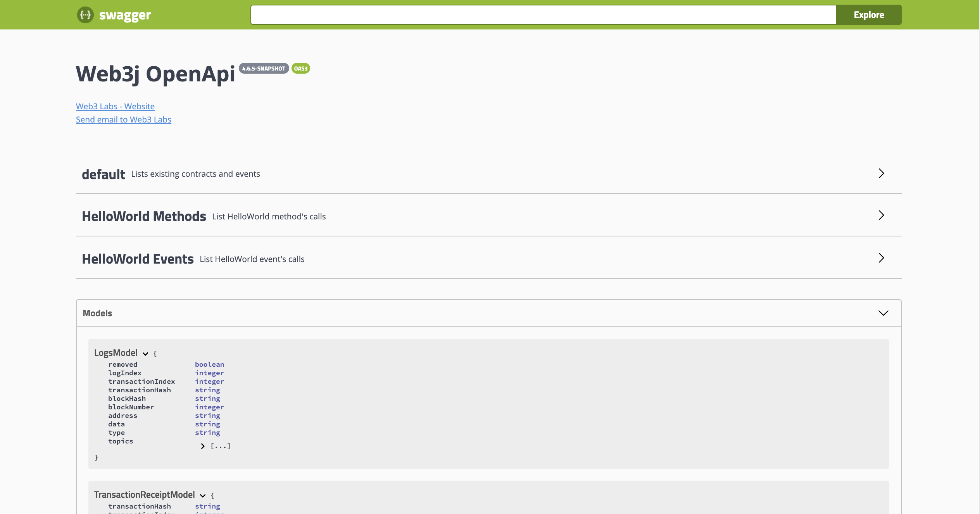Select the blockNumber property name
This screenshot has width=980, height=514.
pos(131,407)
